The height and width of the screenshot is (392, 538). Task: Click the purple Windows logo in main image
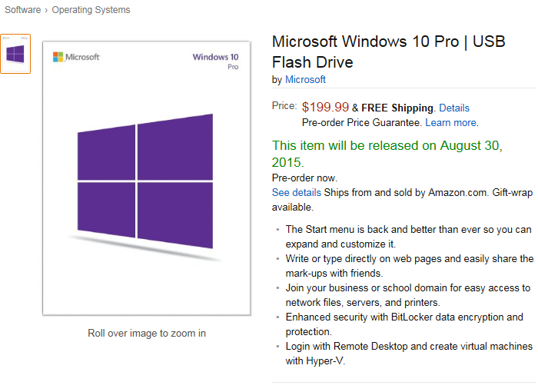pyautogui.click(x=145, y=181)
